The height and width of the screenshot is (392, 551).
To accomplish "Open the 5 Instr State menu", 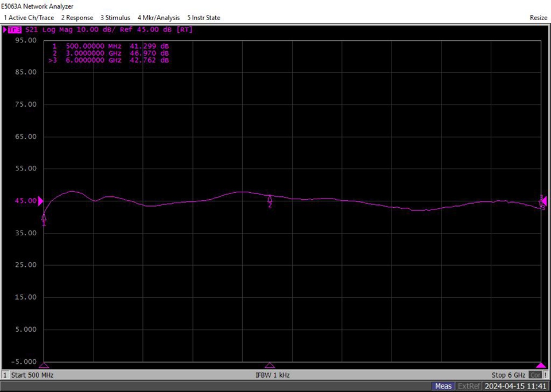I will click(x=204, y=18).
